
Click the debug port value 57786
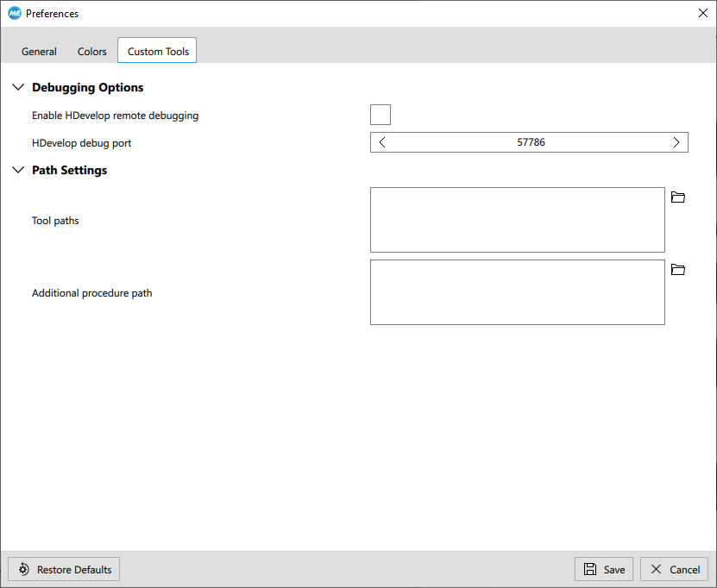531,142
